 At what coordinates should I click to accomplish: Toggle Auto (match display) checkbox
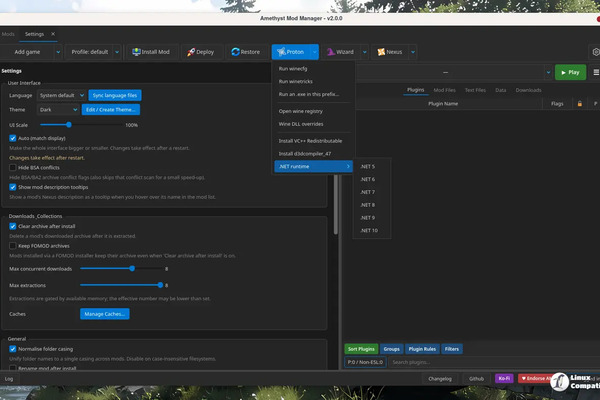click(x=13, y=138)
